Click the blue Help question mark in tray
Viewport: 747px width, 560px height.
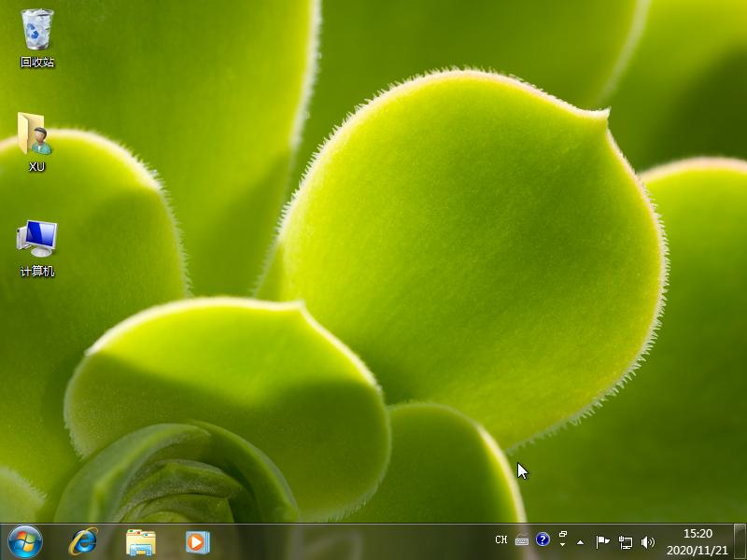[x=543, y=539]
